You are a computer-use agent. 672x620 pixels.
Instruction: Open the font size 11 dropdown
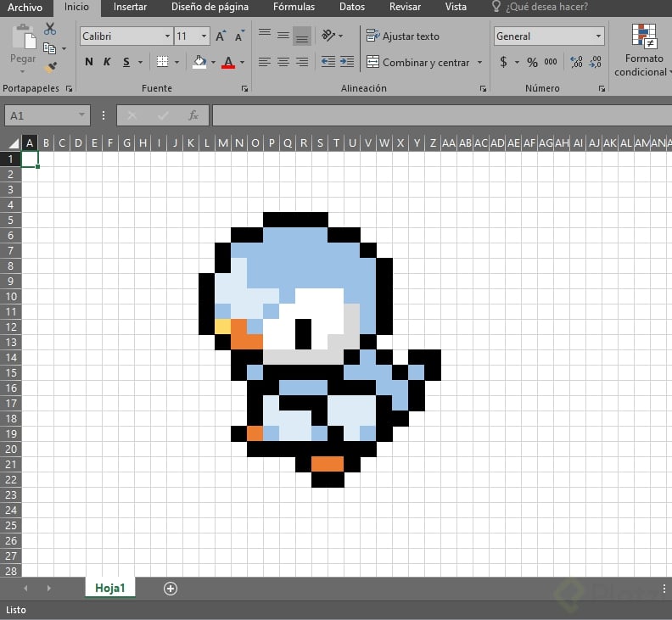(204, 36)
